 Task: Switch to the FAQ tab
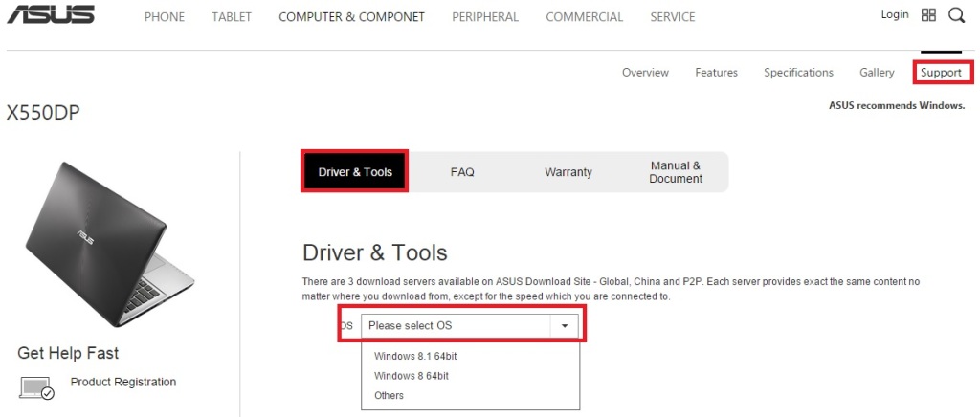pyautogui.click(x=462, y=171)
